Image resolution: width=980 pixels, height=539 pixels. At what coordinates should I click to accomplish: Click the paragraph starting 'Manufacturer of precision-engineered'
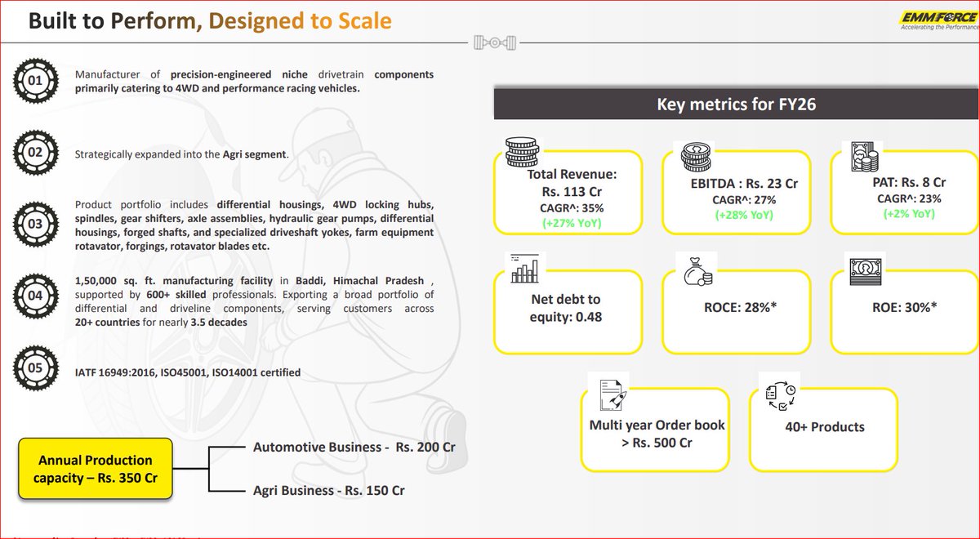(254, 81)
